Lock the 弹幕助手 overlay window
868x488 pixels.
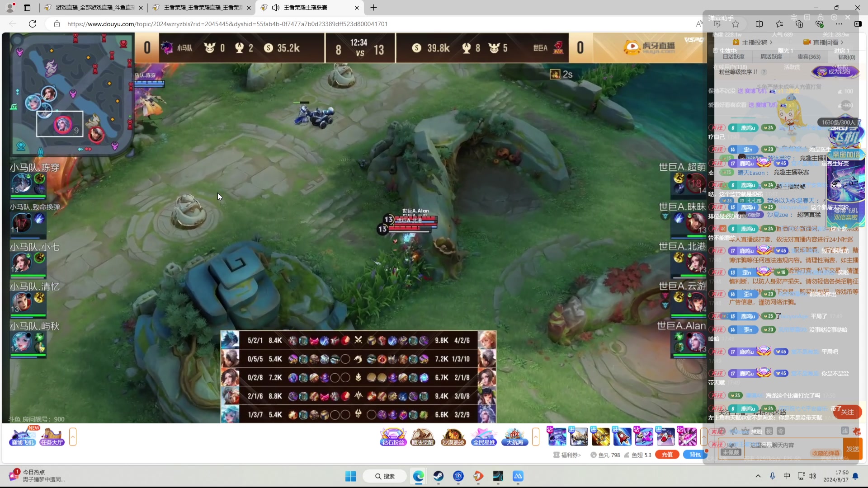821,17
